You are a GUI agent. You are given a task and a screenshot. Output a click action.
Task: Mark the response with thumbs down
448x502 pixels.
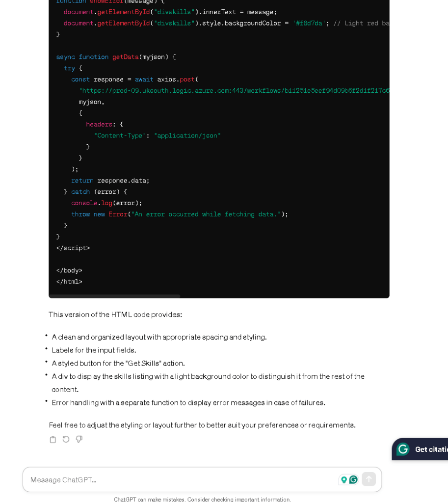[79, 439]
